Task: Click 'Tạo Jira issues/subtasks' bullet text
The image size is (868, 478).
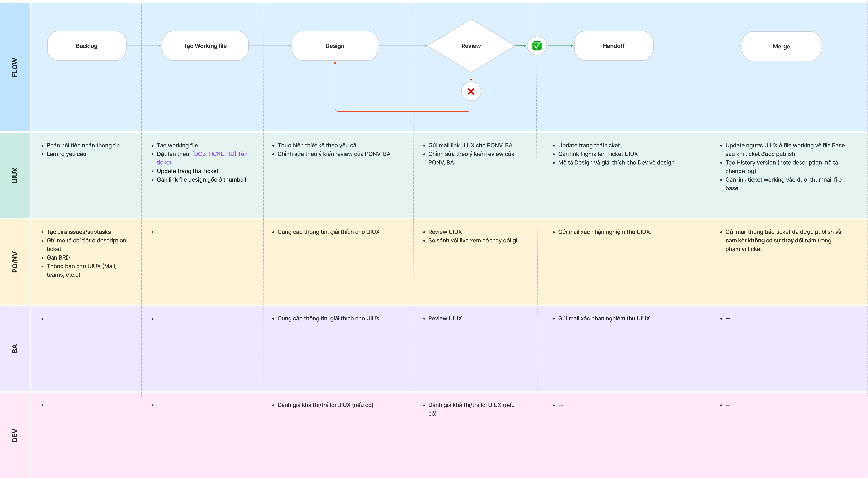Action: pos(79,232)
